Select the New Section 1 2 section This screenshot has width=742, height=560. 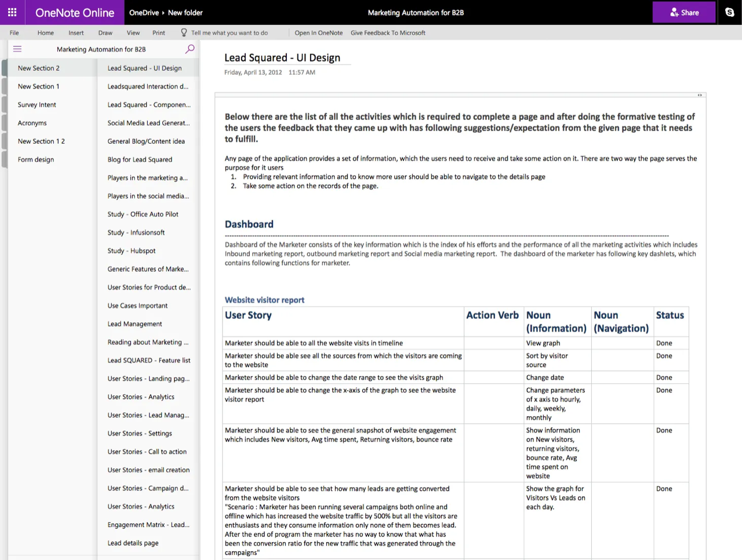coord(52,141)
